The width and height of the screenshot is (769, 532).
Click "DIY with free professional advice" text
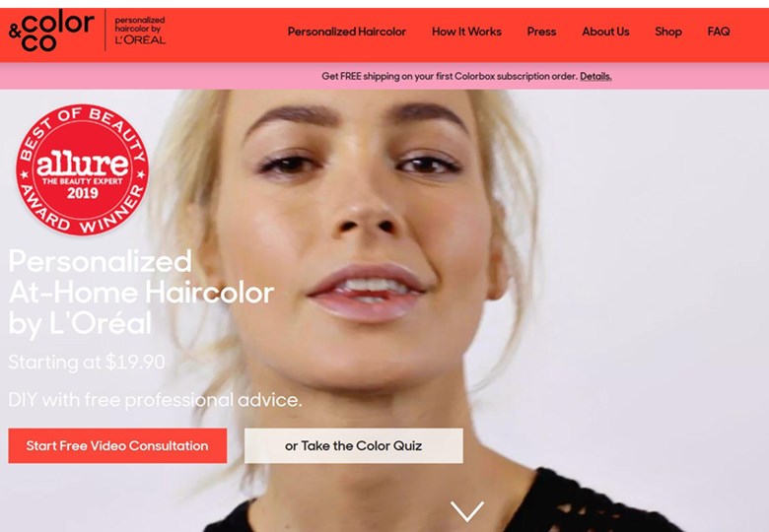[x=155, y=400]
